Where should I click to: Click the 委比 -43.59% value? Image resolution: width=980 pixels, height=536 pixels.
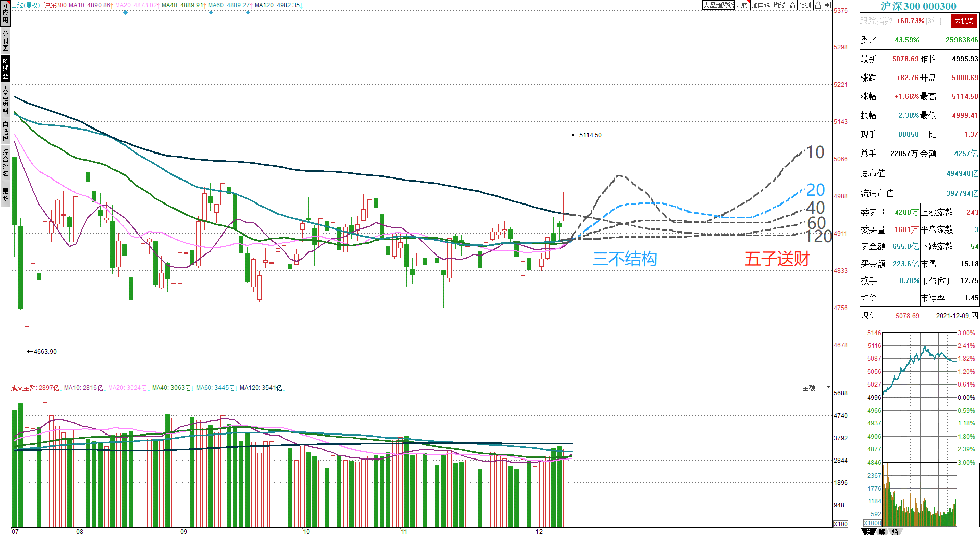click(905, 40)
